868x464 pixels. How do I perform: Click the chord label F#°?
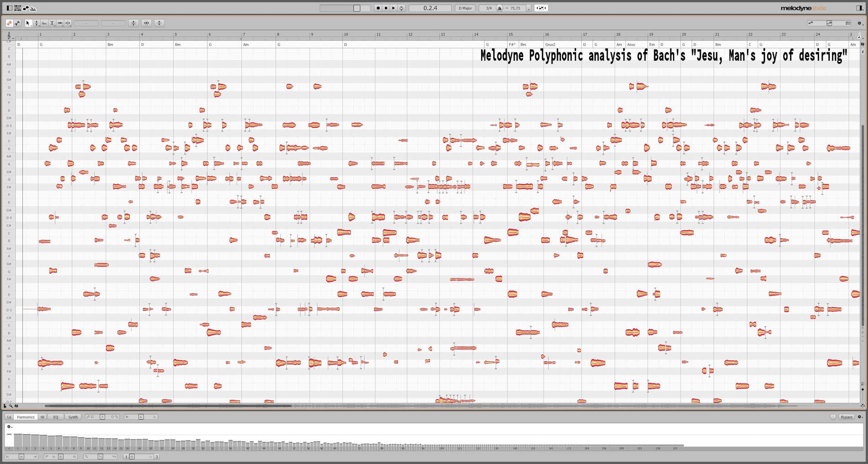click(x=512, y=45)
